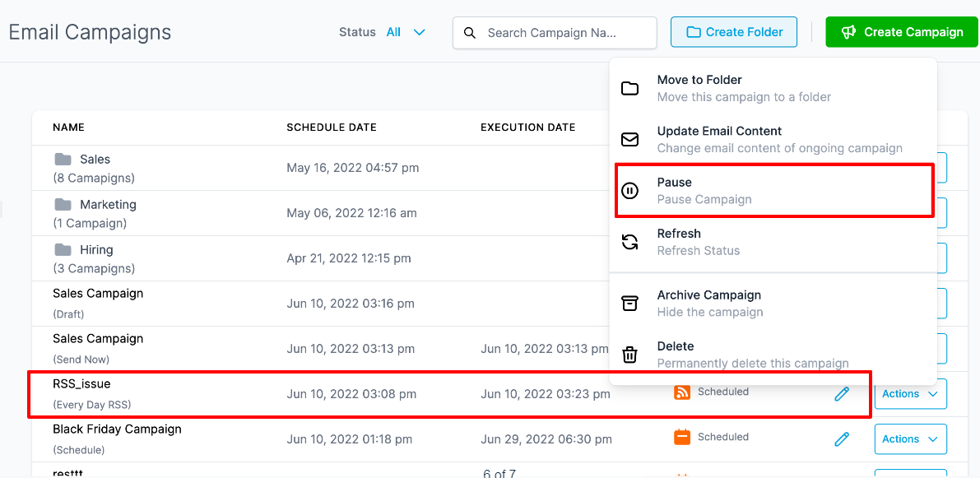Focus the Search Campaign Name field

(x=555, y=32)
